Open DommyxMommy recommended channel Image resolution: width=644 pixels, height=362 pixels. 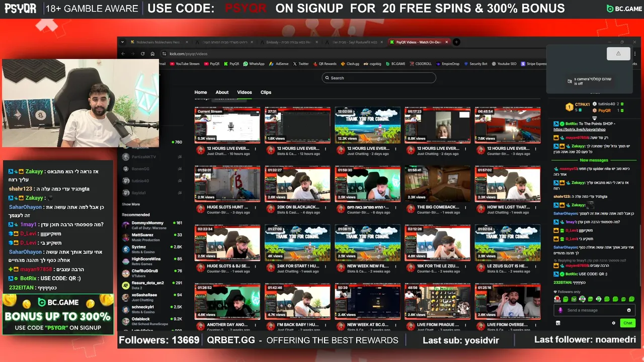tap(152, 225)
